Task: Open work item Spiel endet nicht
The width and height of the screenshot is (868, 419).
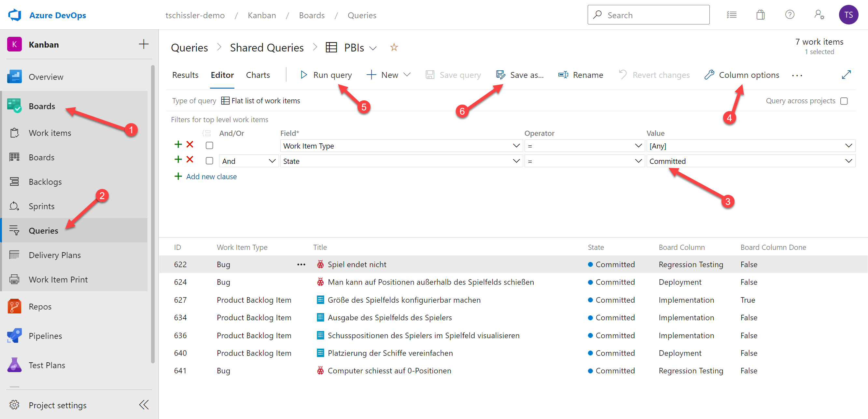Action: click(x=357, y=264)
